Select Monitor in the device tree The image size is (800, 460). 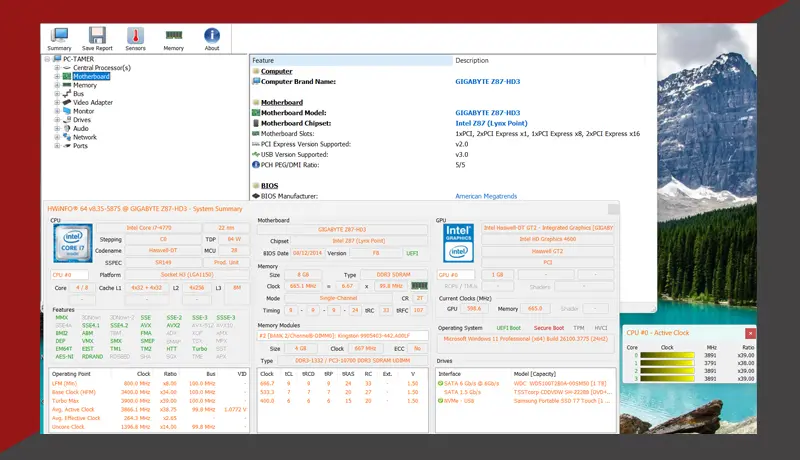click(x=84, y=111)
